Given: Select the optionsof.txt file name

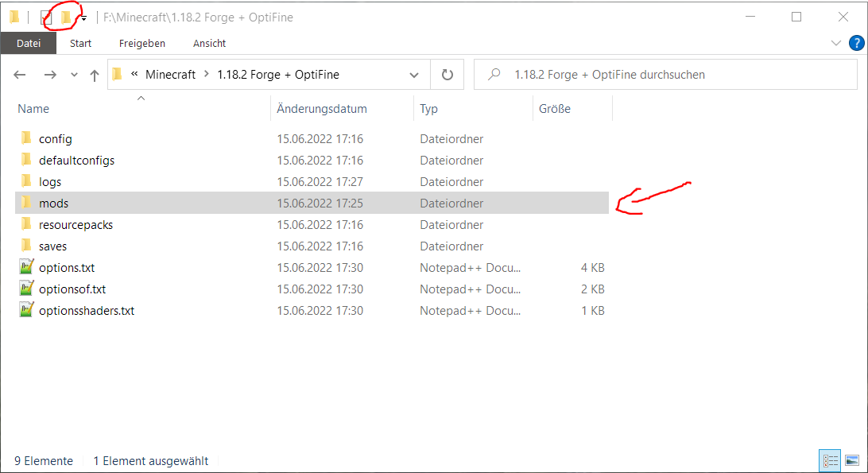Looking at the screenshot, I should (x=72, y=289).
